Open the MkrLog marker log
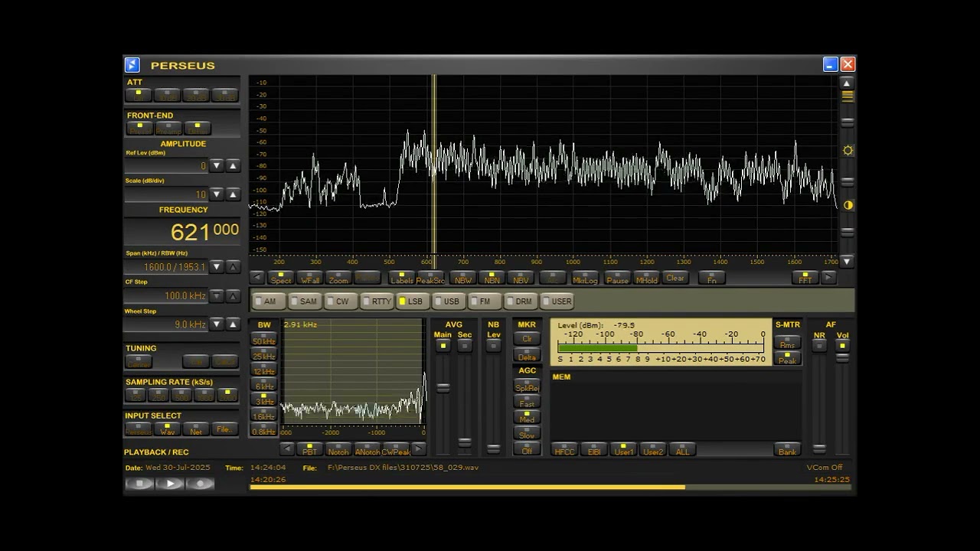Image resolution: width=980 pixels, height=551 pixels. (585, 278)
